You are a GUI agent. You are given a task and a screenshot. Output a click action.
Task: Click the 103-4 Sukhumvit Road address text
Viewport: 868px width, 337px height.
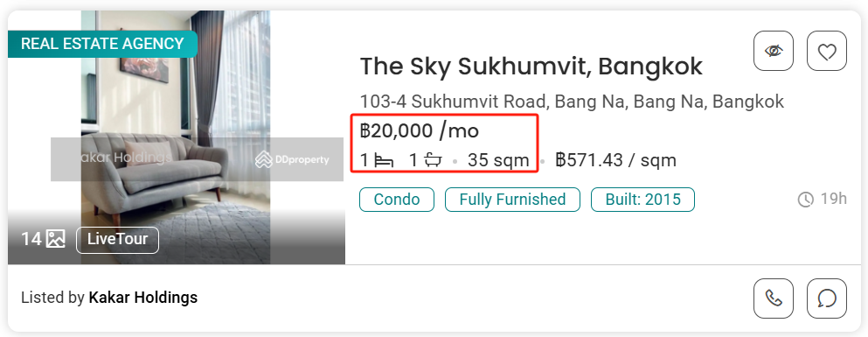[x=572, y=102]
